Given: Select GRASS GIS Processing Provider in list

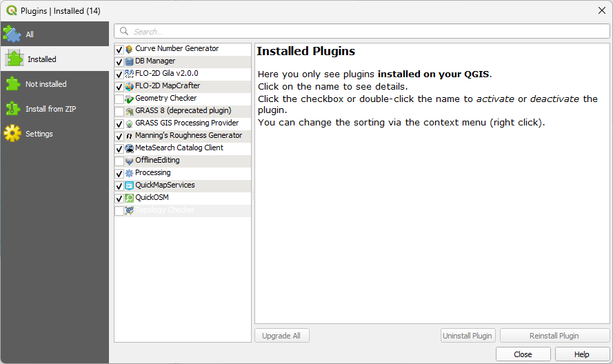Looking at the screenshot, I should pos(186,123).
